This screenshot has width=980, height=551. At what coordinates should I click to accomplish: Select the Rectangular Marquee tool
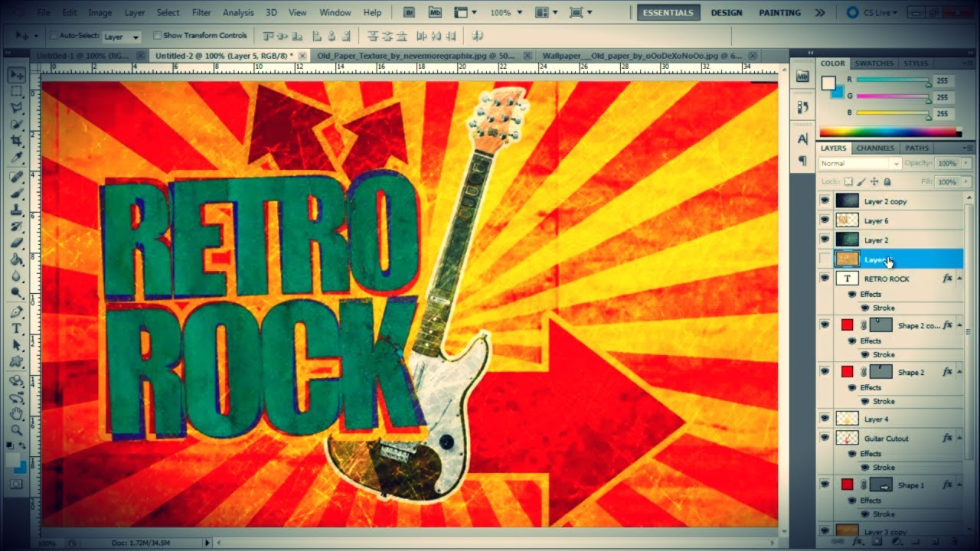(16, 92)
